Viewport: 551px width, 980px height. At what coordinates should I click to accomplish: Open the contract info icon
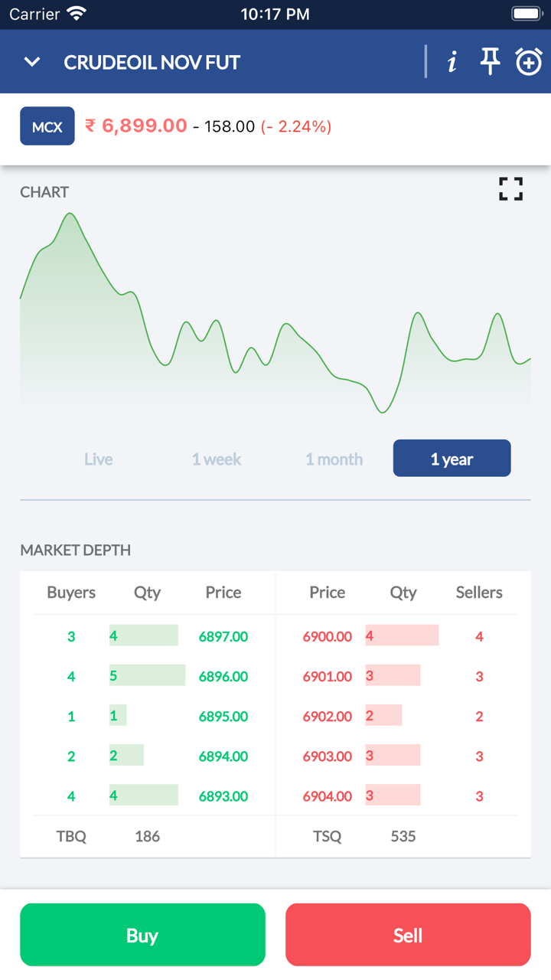click(452, 62)
